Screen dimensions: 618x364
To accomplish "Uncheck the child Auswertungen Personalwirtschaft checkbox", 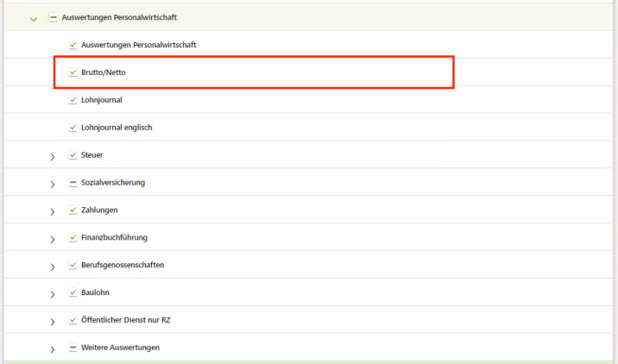I will 73,45.
